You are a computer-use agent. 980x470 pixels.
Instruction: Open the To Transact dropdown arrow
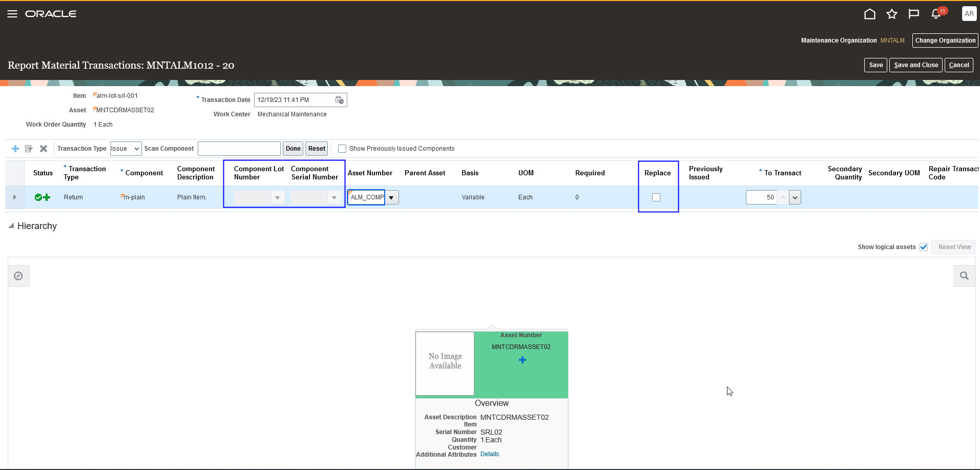point(795,197)
